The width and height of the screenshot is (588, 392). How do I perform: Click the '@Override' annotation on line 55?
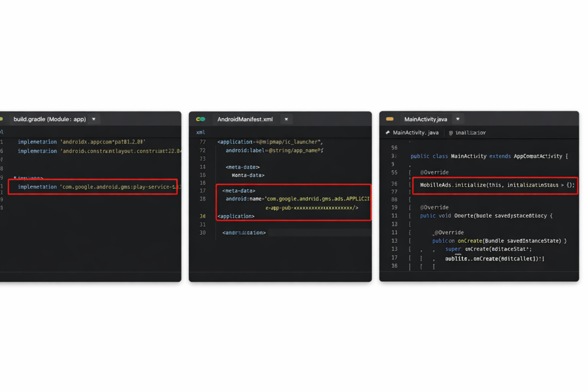tap(434, 172)
